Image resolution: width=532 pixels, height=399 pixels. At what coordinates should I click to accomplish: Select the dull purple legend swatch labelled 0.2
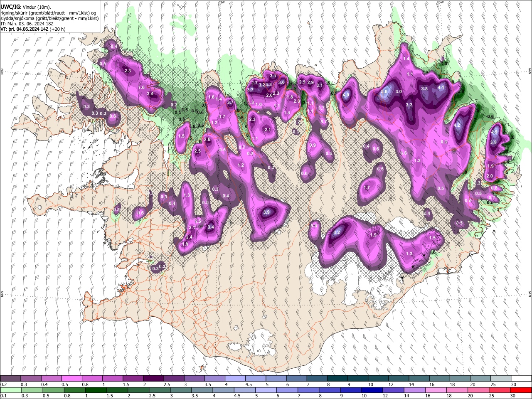click(x=10, y=379)
